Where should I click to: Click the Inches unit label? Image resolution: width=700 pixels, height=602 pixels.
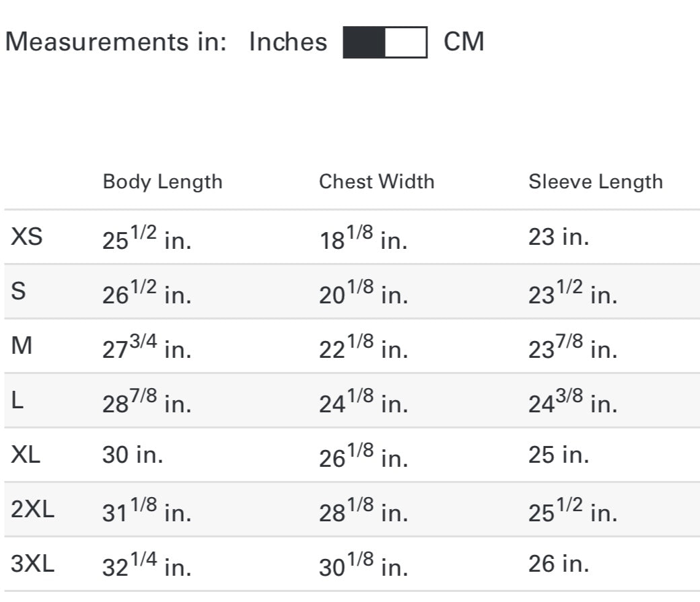pos(288,42)
